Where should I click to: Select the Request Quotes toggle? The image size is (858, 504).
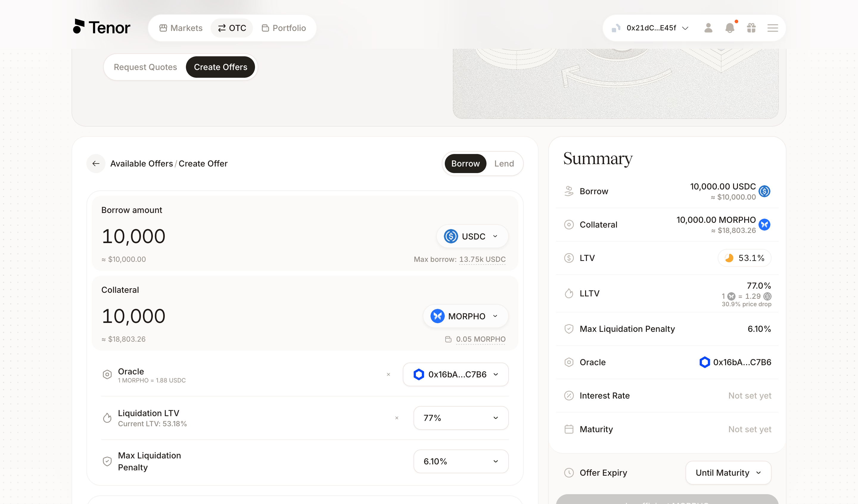pyautogui.click(x=145, y=67)
